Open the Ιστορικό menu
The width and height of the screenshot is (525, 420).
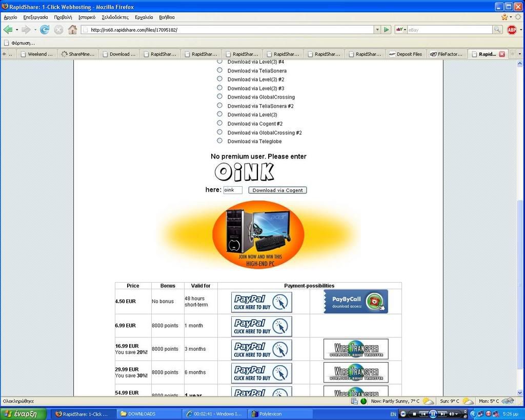click(x=87, y=17)
